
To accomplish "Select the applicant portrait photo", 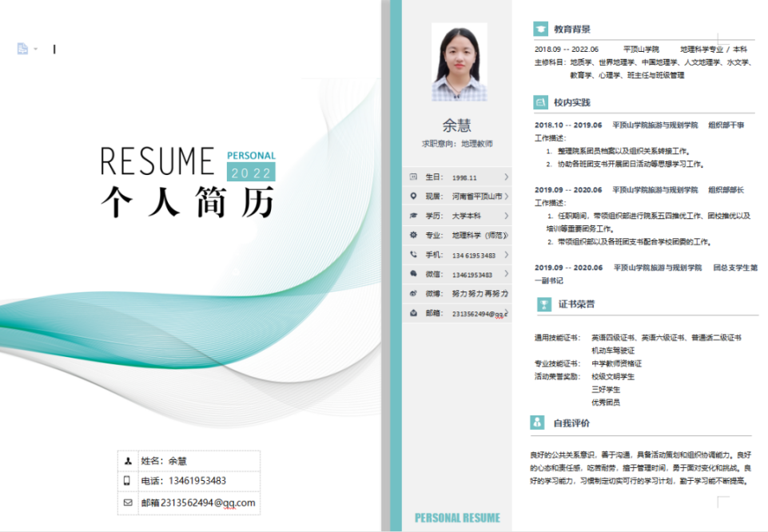I will click(459, 62).
